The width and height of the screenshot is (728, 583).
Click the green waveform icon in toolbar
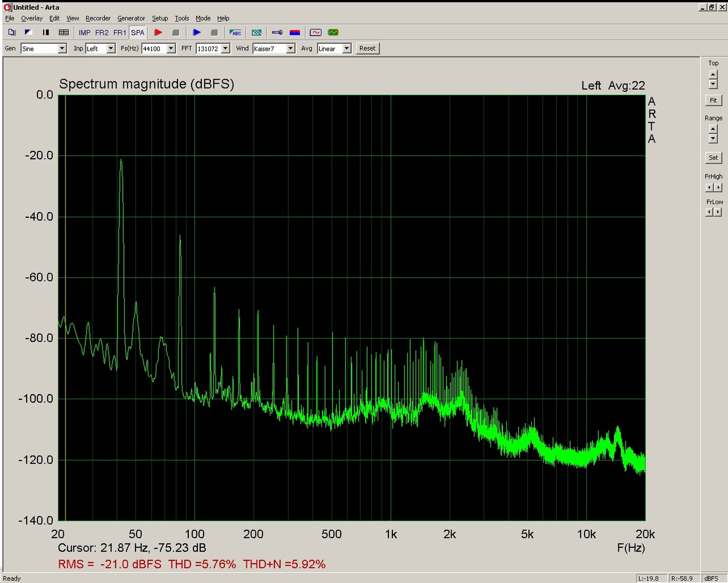(333, 32)
